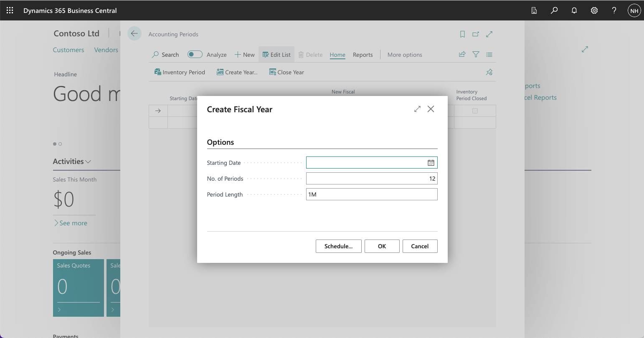Viewport: 644px width, 338px height.
Task: Toggle the Analyze switch
Action: pos(195,54)
